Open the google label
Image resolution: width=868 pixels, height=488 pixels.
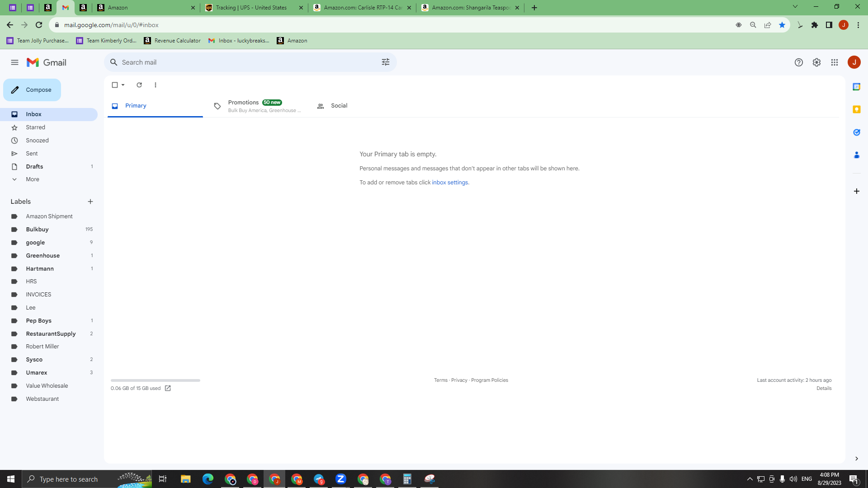click(49, 243)
